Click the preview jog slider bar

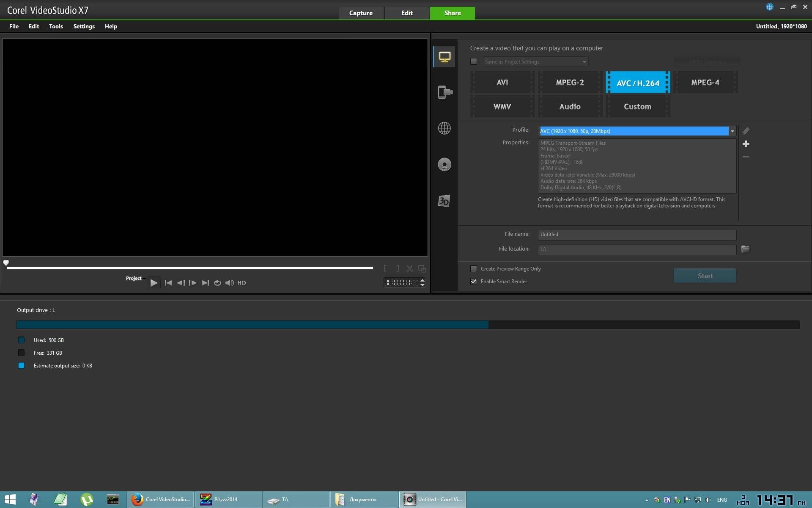click(x=190, y=268)
